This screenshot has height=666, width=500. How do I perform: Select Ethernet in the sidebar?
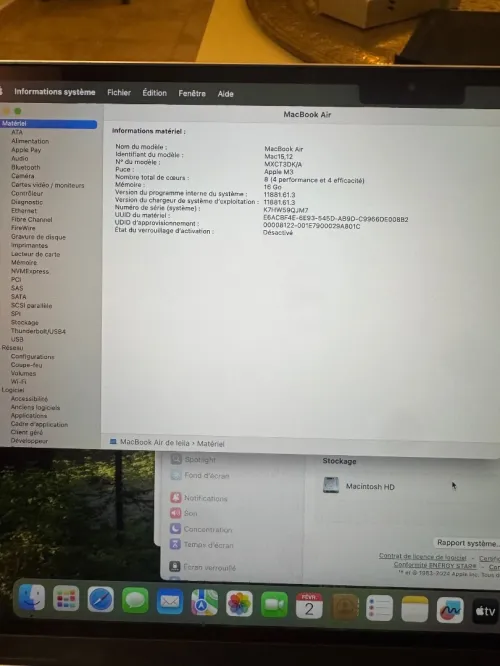(24, 211)
